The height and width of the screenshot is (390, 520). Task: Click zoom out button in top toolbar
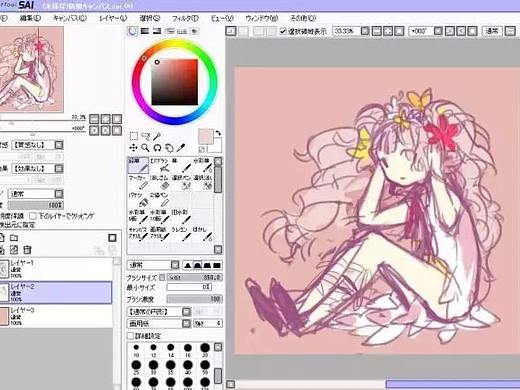pyautogui.click(x=377, y=31)
